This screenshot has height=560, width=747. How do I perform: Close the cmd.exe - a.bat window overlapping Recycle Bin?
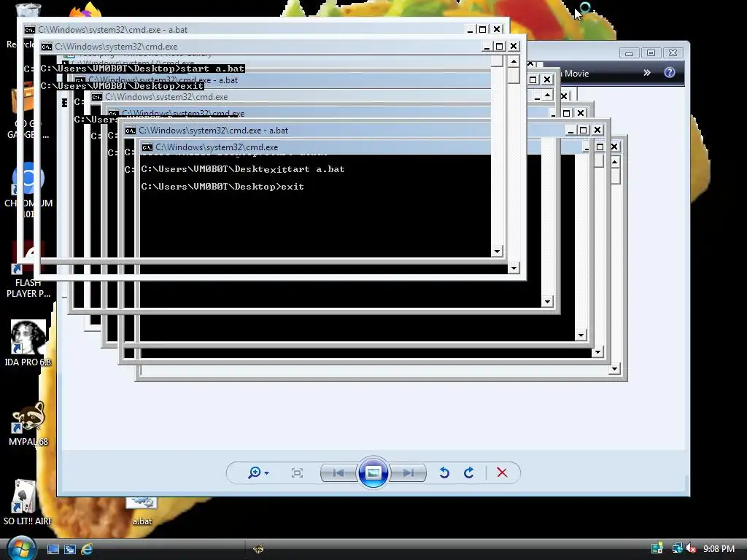(x=496, y=29)
